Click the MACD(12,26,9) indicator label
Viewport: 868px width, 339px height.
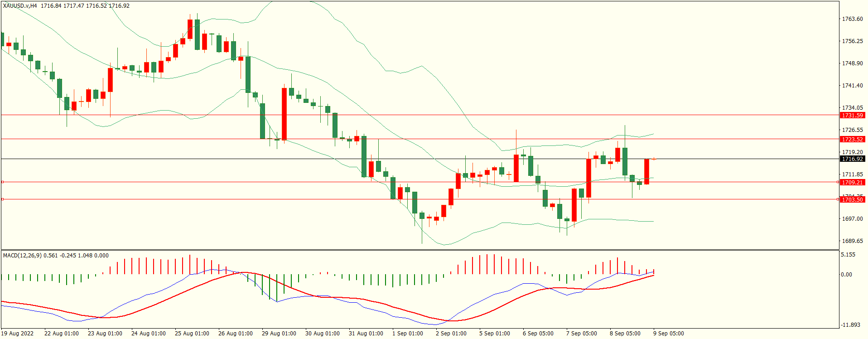22,256
